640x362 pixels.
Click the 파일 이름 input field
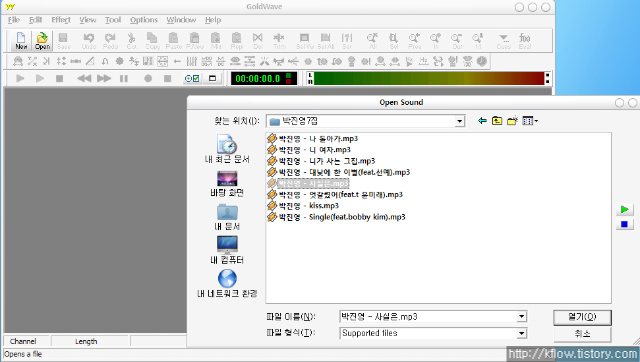click(428, 317)
